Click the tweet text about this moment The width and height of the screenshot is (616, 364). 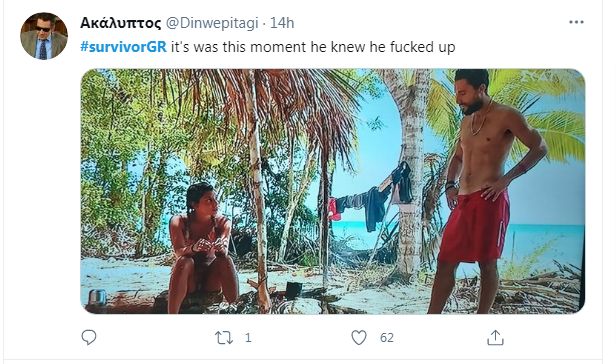pyautogui.click(x=313, y=47)
